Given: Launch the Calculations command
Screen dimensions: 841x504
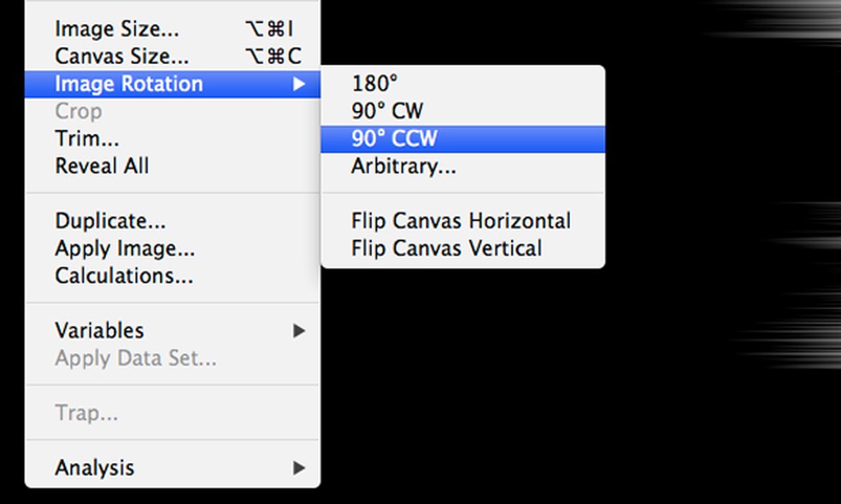Looking at the screenshot, I should pyautogui.click(x=124, y=276).
